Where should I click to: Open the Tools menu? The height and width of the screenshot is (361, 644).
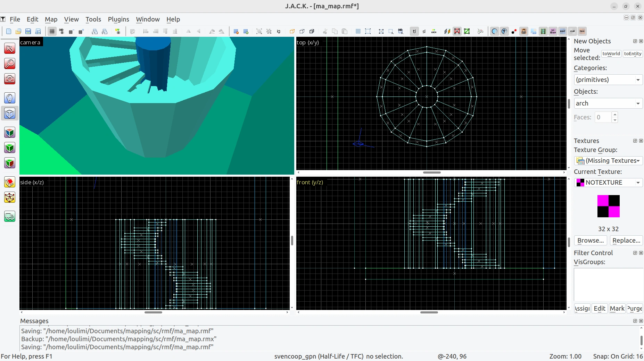[93, 19]
